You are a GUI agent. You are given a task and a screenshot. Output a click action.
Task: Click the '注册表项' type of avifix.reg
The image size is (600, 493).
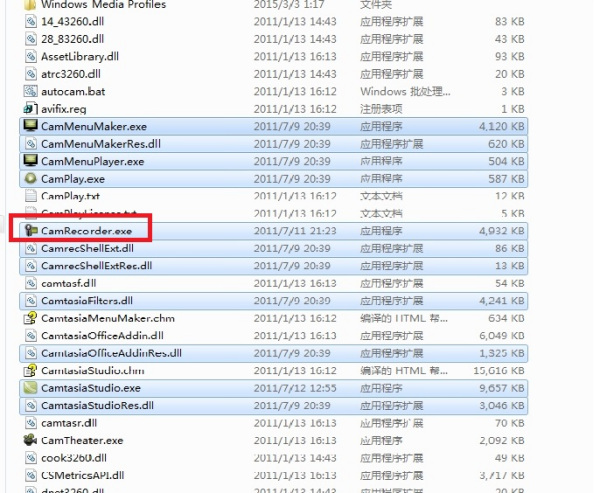click(x=381, y=109)
